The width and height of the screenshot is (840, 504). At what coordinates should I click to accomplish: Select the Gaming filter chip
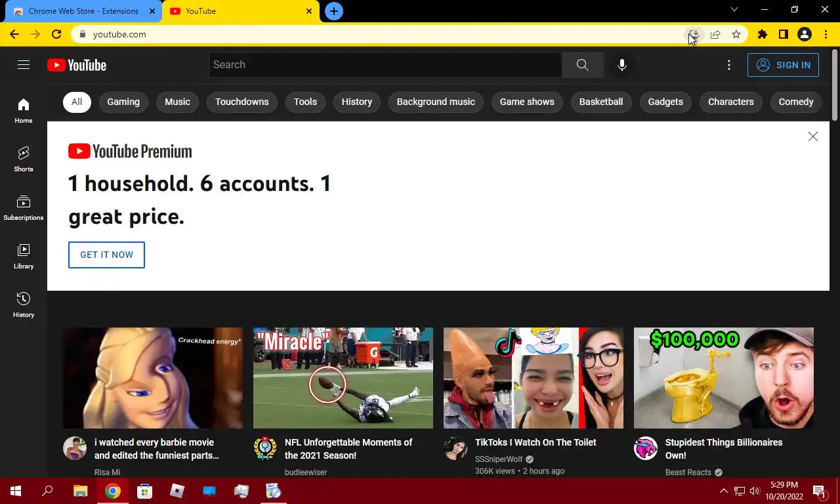123,102
